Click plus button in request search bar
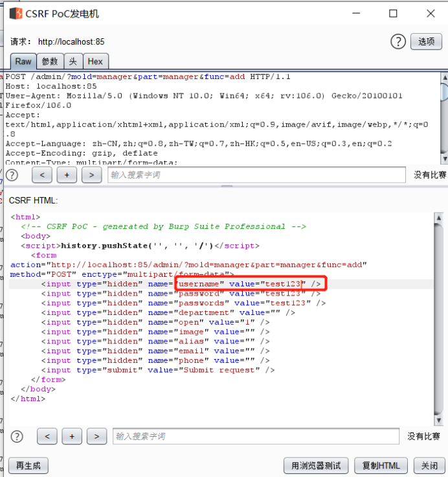 (x=67, y=175)
